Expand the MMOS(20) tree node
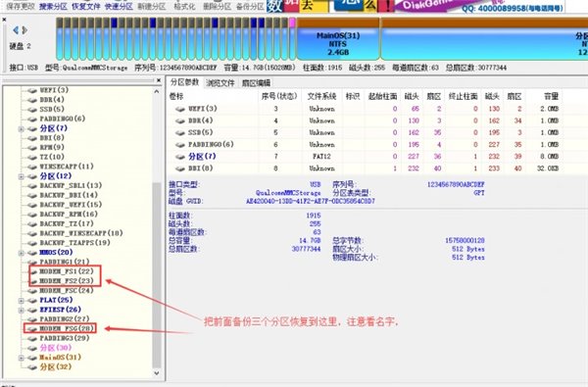Screen dimensions: 588x387 22,253
